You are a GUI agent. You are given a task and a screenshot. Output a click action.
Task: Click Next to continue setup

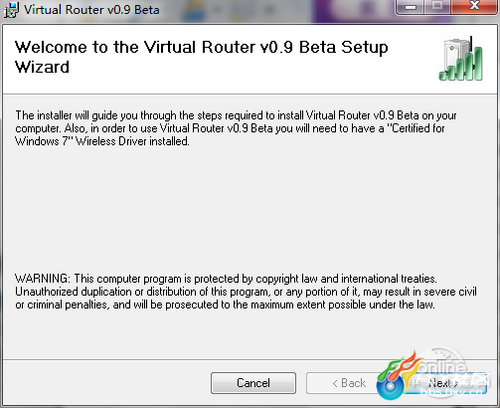[444, 383]
